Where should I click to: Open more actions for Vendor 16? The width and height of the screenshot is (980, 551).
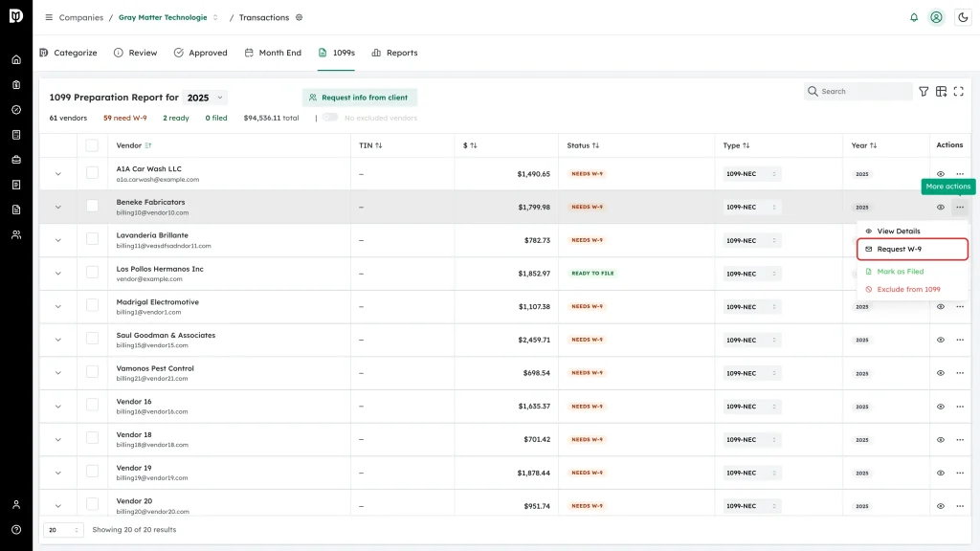[960, 407]
